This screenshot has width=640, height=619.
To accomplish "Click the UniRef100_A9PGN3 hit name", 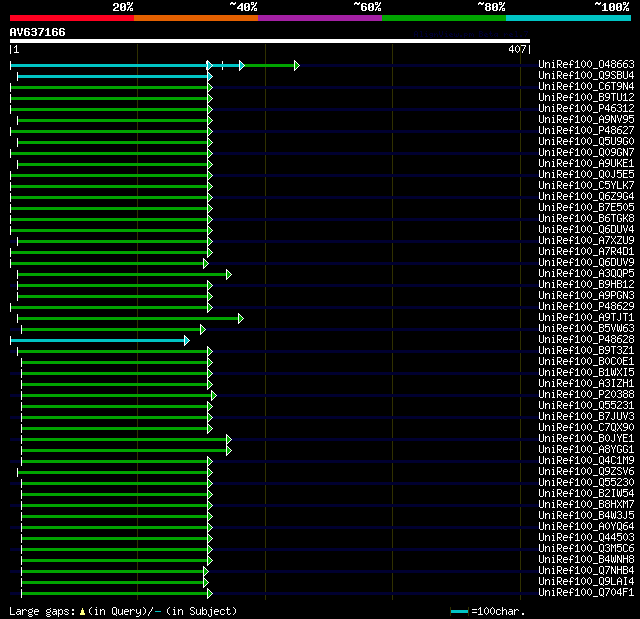I will pyautogui.click(x=586, y=295).
